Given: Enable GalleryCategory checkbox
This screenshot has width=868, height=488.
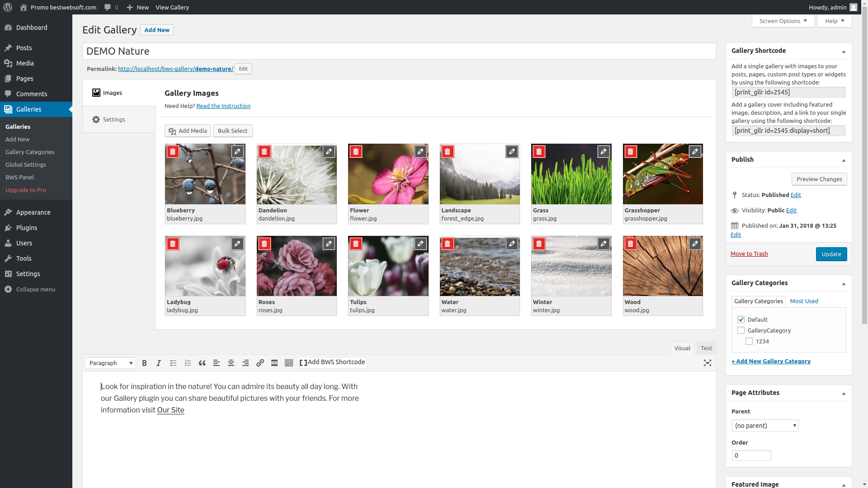Looking at the screenshot, I should pos(741,330).
